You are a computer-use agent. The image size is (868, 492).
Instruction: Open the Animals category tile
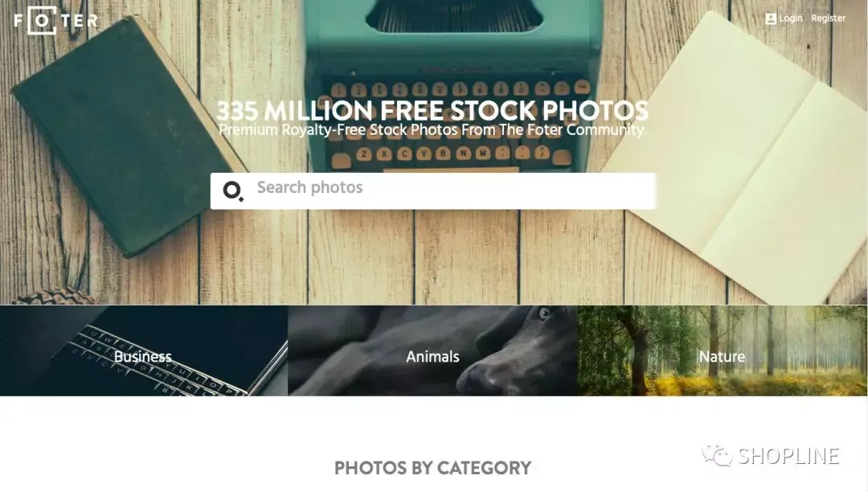[433, 351]
